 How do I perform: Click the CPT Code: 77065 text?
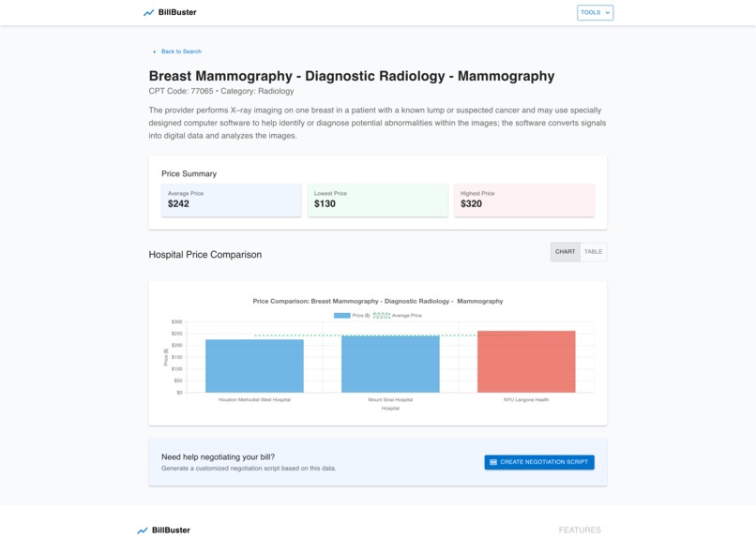(x=181, y=91)
